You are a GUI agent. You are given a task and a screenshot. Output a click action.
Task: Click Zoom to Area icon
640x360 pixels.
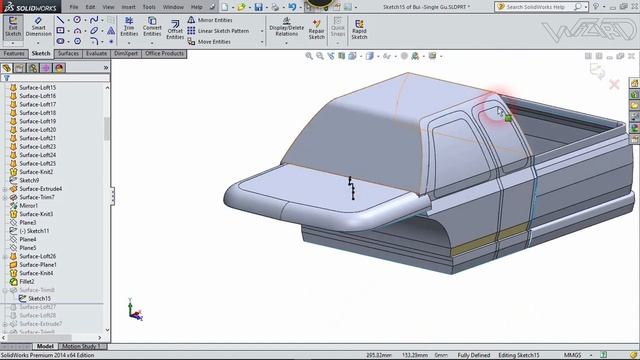click(x=320, y=56)
